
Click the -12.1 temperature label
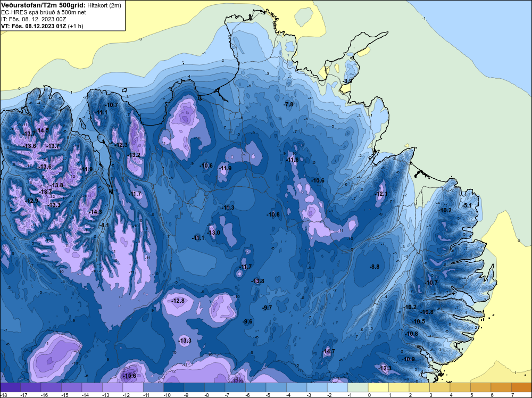click(x=381, y=194)
